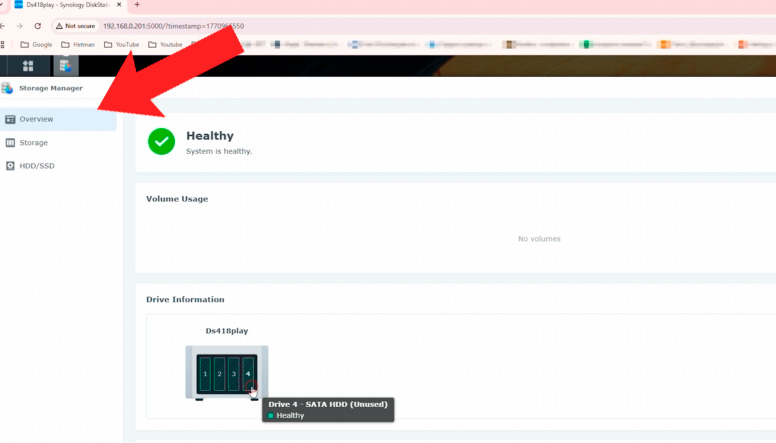
Task: Click the HDD/SSD sidebar disk icon
Action: coord(10,166)
